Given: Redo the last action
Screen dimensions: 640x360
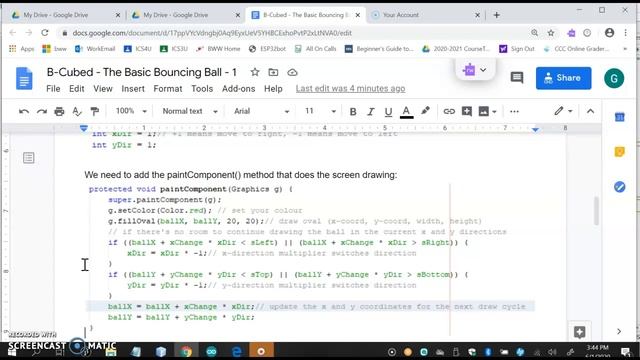Looking at the screenshot, I should point(42,111).
